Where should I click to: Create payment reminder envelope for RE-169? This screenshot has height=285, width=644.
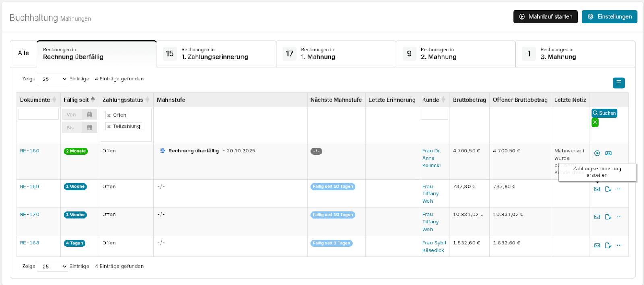[597, 189]
